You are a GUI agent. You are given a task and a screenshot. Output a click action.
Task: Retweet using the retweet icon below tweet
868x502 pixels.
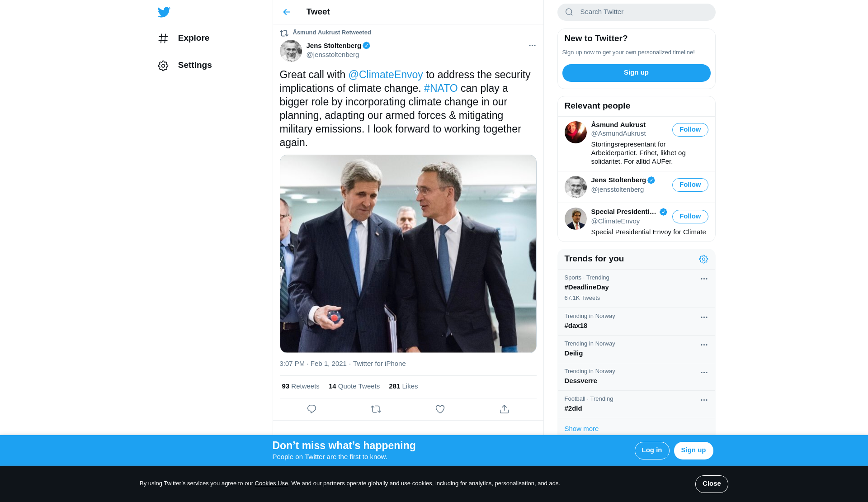[x=376, y=409]
